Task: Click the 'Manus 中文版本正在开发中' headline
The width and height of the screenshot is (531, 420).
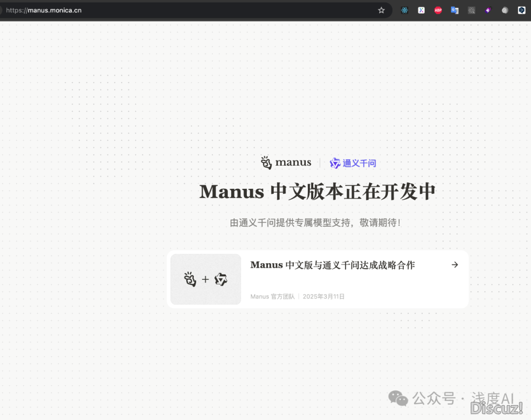Action: coord(317,192)
